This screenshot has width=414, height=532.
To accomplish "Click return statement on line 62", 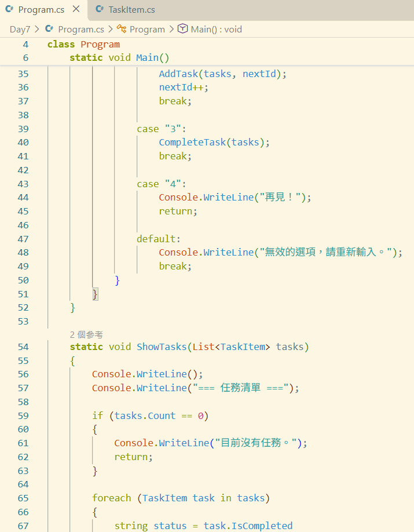I will tap(134, 457).
